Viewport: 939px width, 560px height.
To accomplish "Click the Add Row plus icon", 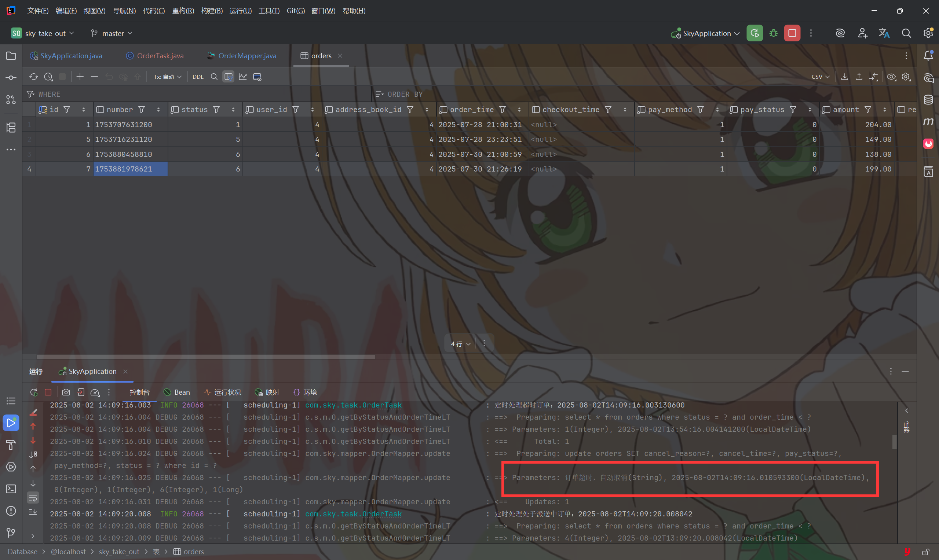I will pyautogui.click(x=80, y=77).
